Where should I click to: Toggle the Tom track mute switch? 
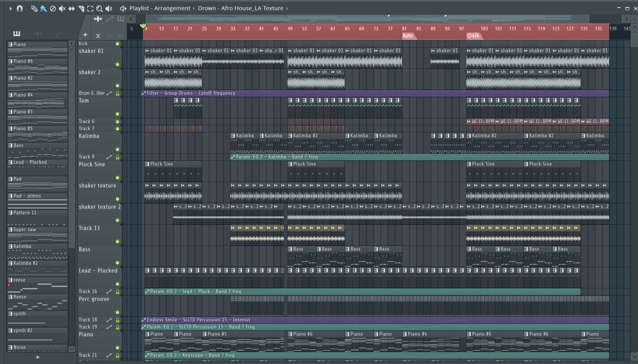click(x=118, y=114)
